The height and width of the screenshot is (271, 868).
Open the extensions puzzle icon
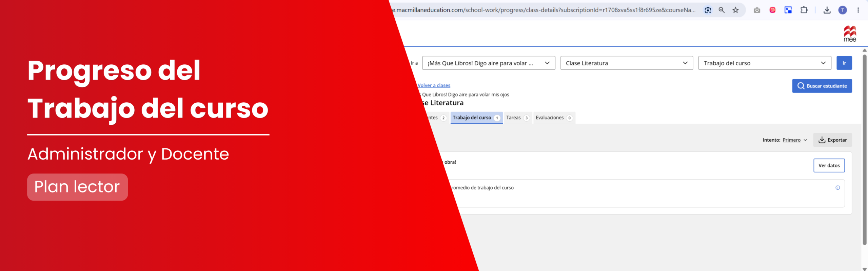click(804, 10)
